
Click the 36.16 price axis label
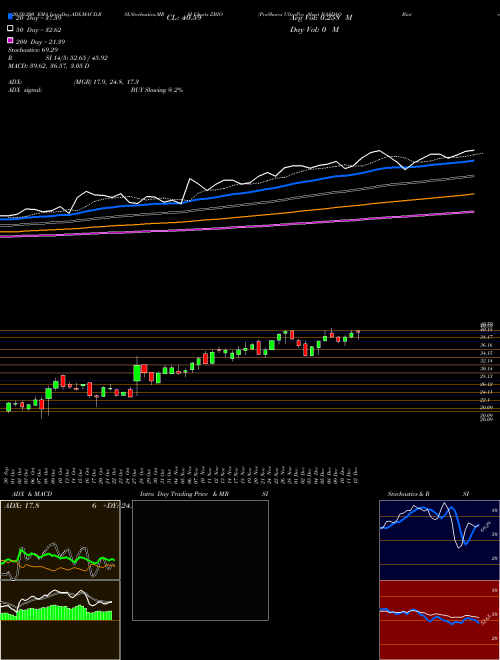click(x=486, y=345)
